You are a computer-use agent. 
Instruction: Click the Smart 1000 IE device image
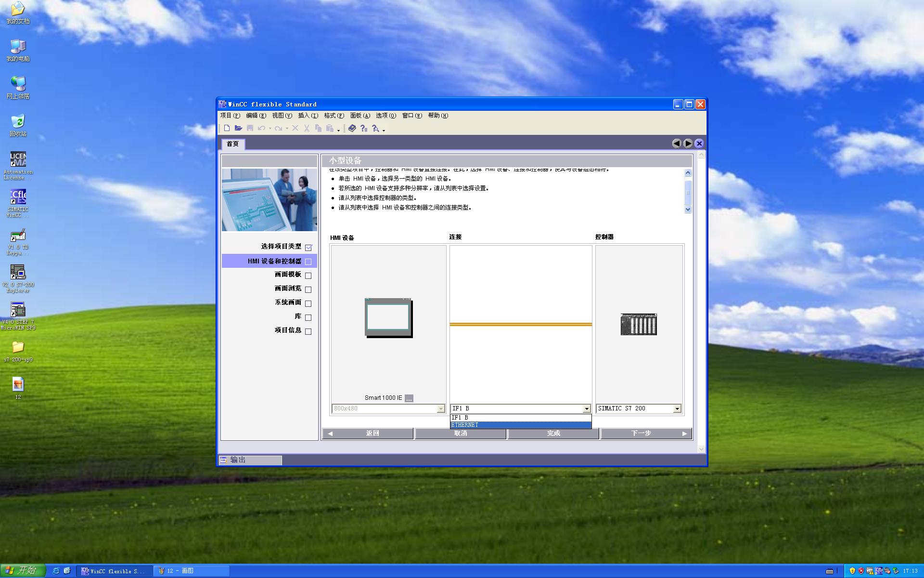(388, 318)
